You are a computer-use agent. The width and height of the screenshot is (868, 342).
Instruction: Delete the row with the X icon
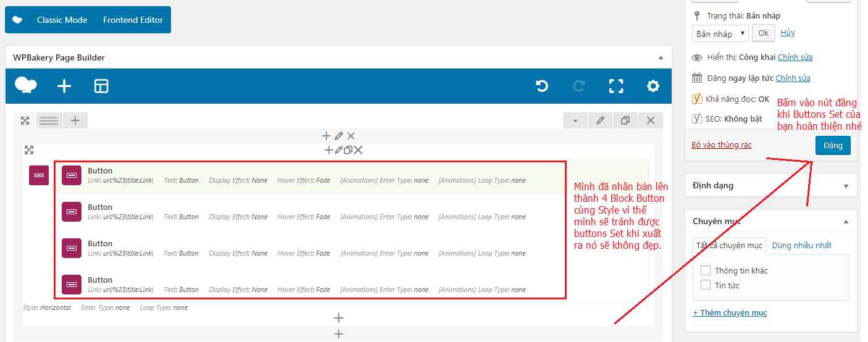tap(651, 120)
